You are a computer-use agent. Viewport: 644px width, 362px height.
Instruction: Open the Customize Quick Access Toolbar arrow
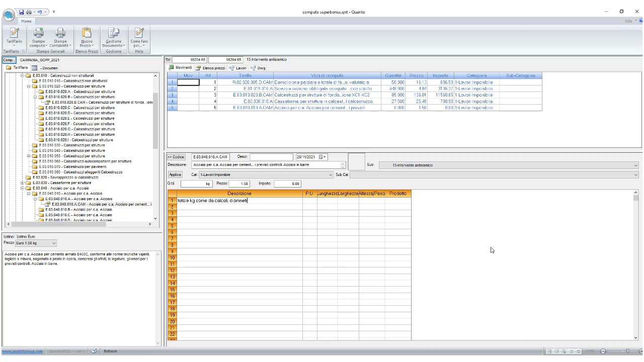(x=53, y=12)
